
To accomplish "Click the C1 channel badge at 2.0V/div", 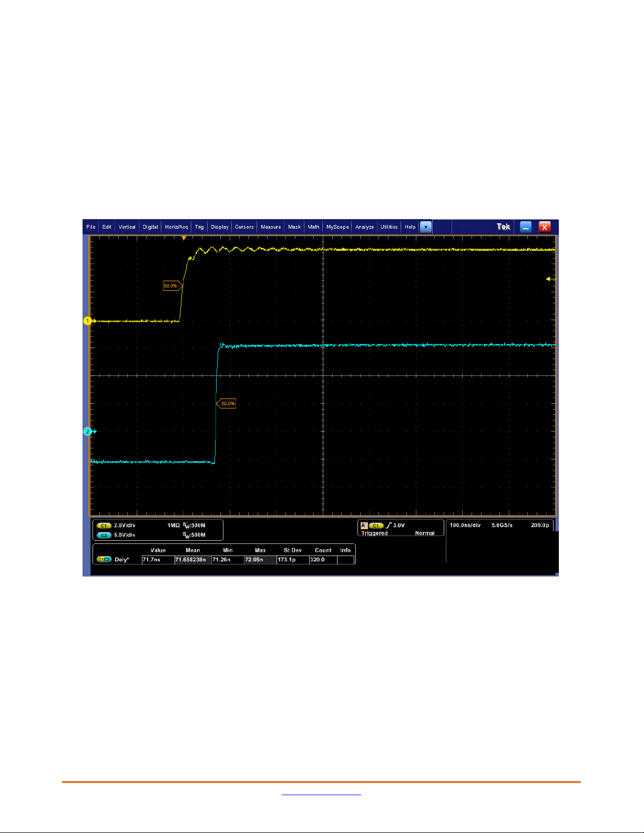I will tap(104, 526).
